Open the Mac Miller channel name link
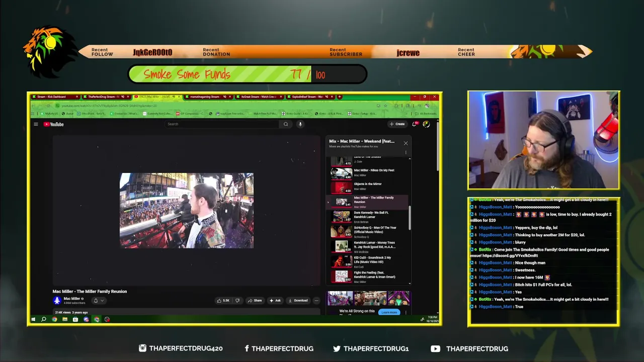Image resolution: width=644 pixels, height=362 pixels. point(71,299)
